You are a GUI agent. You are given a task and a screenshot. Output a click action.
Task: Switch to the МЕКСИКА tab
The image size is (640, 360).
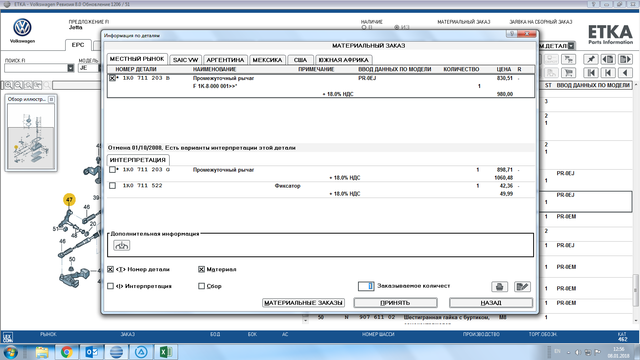click(267, 60)
